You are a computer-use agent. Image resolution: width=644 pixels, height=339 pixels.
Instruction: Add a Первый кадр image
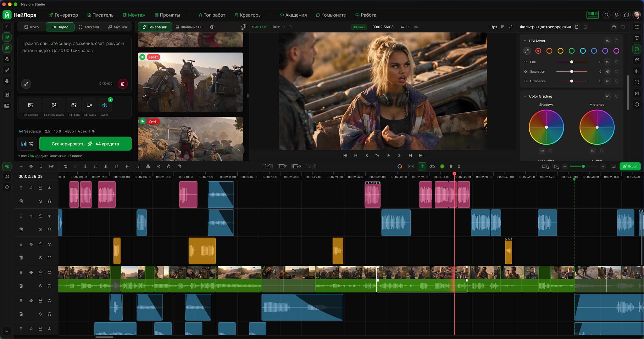coord(31,105)
